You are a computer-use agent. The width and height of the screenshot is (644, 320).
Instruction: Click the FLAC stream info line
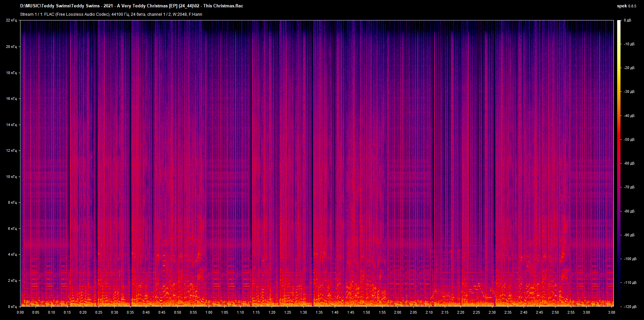click(x=111, y=14)
